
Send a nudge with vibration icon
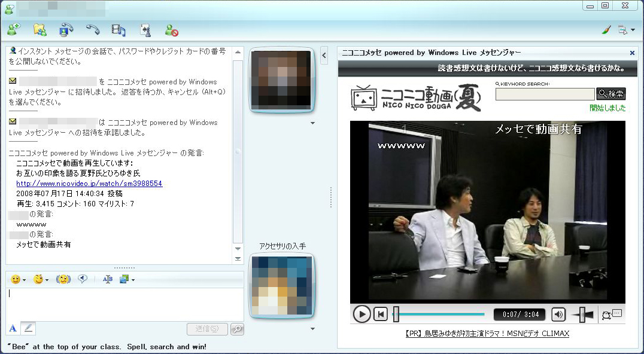[x=63, y=279]
